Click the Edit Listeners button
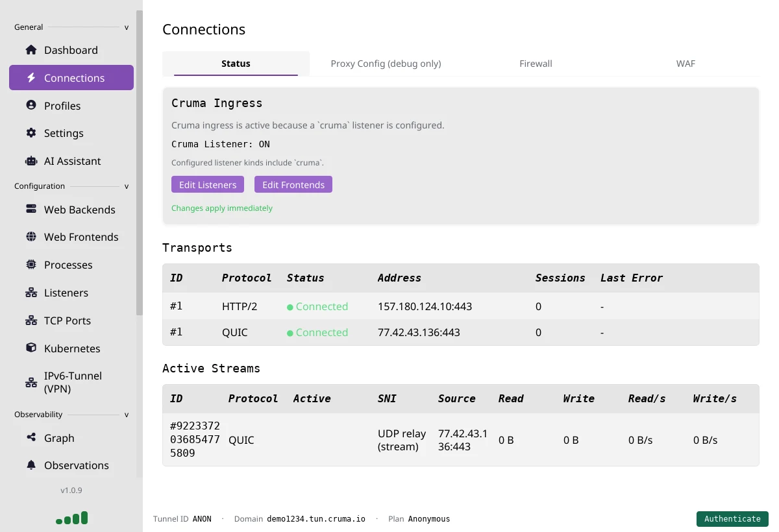779x532 pixels. (x=208, y=184)
